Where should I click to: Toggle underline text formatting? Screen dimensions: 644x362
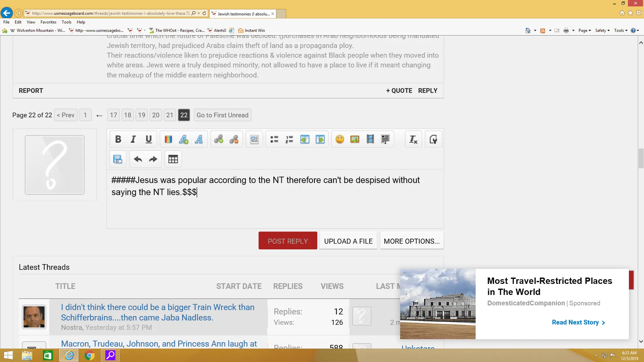click(149, 139)
